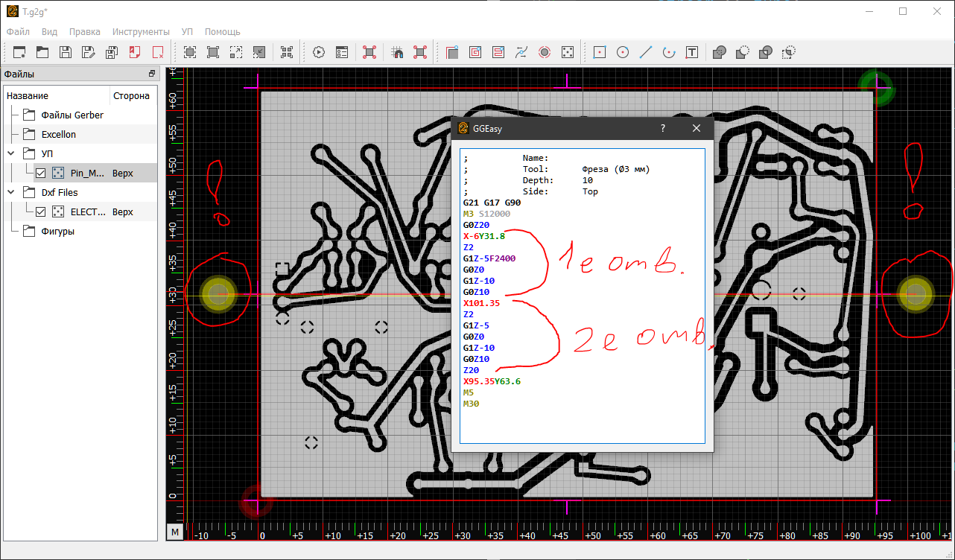
Task: Click the Intersect boolean shapes icon
Action: [x=766, y=52]
